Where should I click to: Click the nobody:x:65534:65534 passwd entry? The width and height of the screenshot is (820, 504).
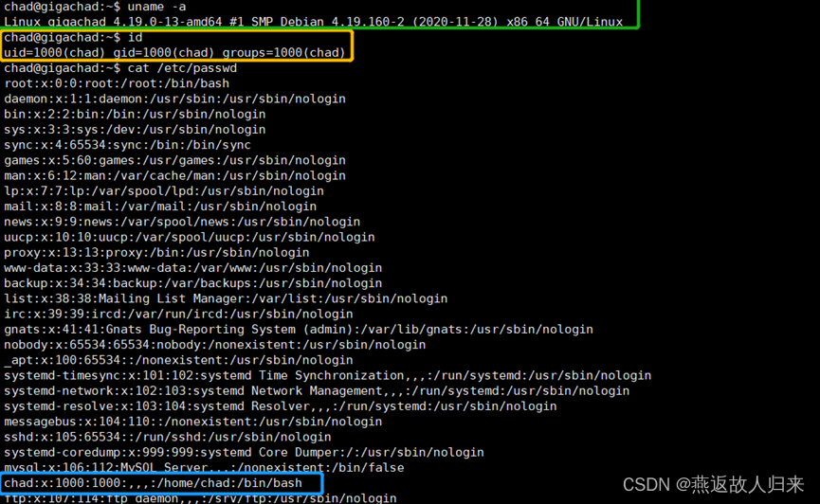(x=215, y=345)
